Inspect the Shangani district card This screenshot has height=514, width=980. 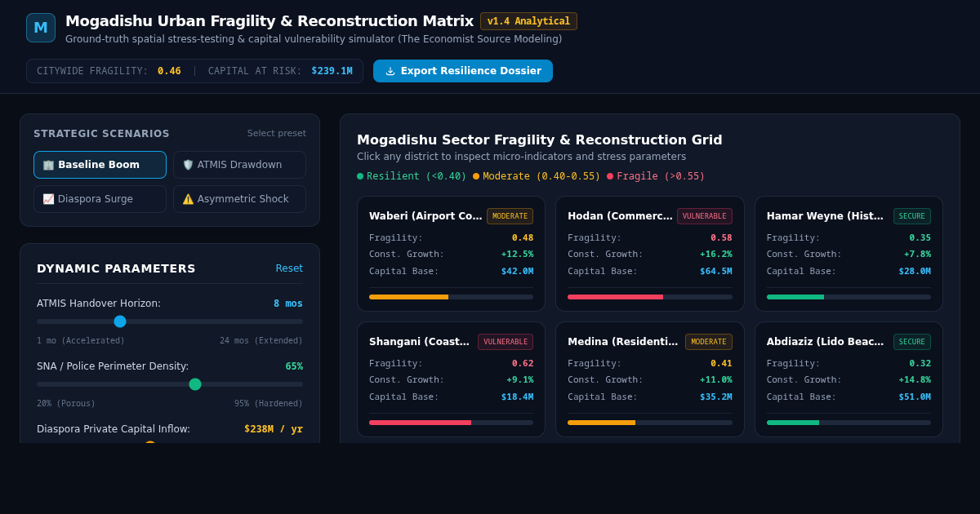(451, 379)
